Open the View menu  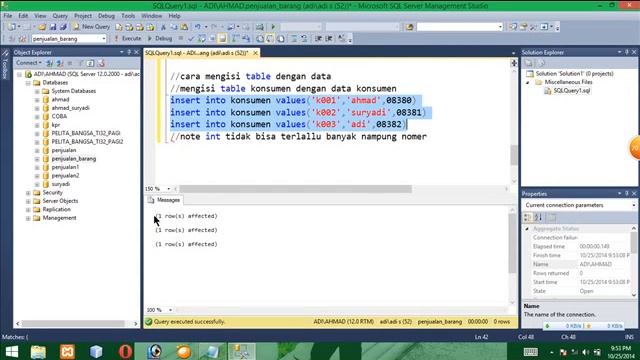(x=40, y=16)
